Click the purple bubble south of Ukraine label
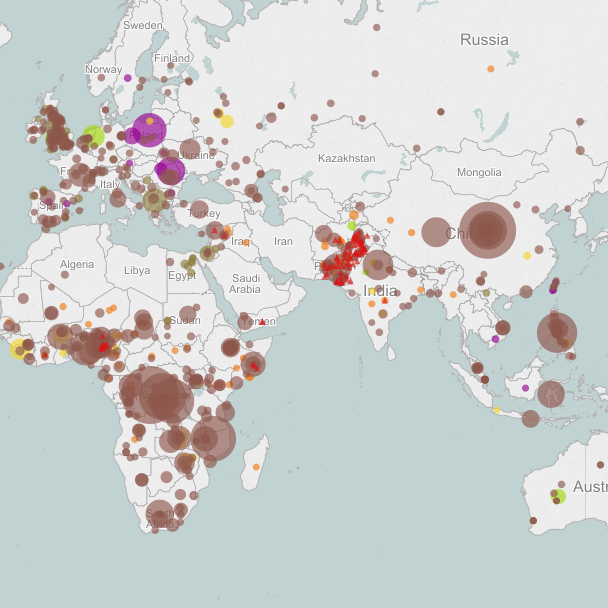 pos(170,171)
